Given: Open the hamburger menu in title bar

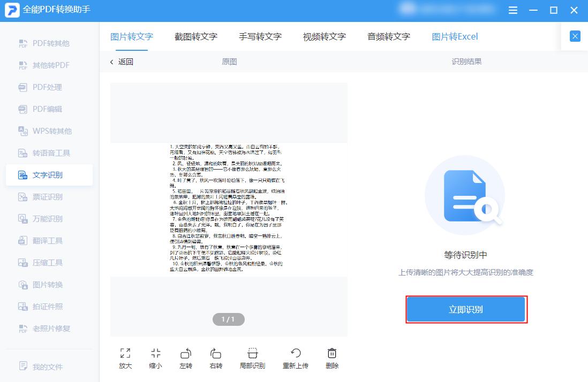Looking at the screenshot, I should coord(512,10).
